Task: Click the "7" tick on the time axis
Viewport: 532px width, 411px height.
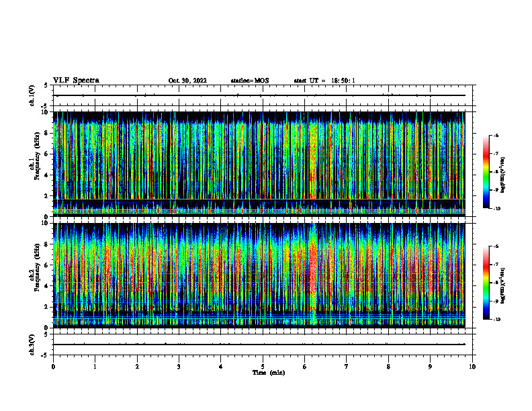Action: 347,367
